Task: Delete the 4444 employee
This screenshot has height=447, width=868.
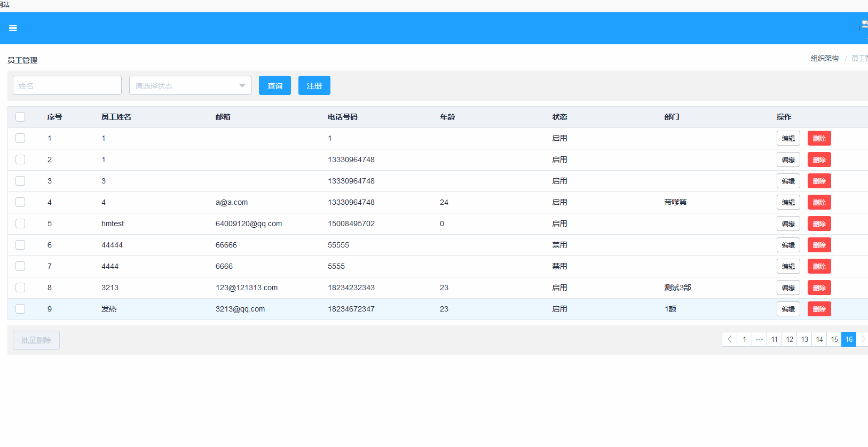Action: pos(819,266)
